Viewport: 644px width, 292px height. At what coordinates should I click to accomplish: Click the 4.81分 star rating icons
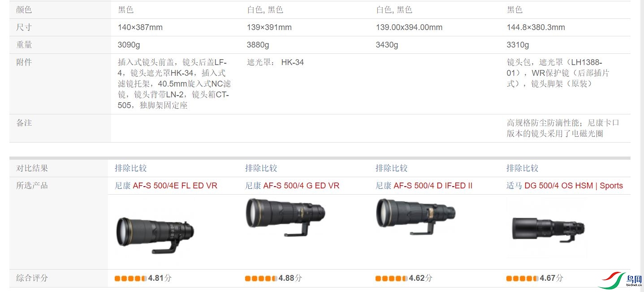click(x=131, y=279)
